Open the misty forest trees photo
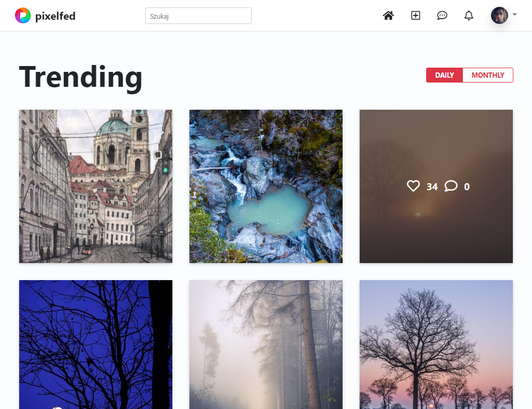The image size is (532, 409). pyautogui.click(x=266, y=345)
